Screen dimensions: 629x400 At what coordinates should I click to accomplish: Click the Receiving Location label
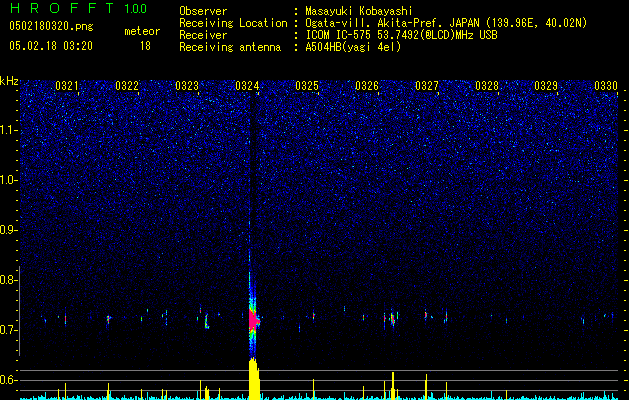point(233,23)
